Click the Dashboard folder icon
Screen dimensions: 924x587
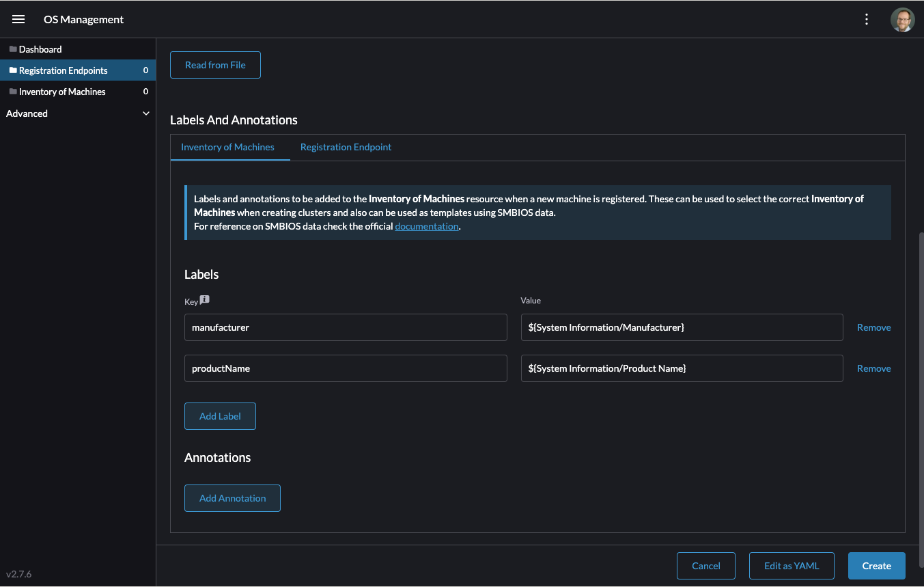tap(13, 49)
